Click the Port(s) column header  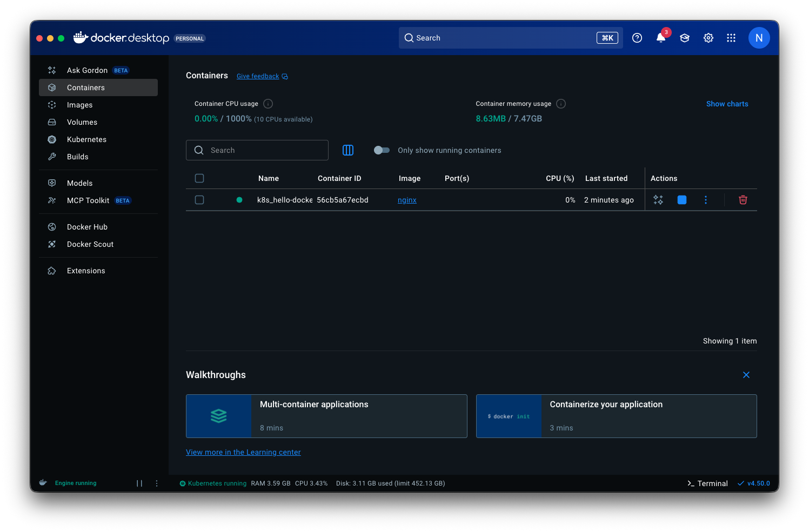(457, 178)
